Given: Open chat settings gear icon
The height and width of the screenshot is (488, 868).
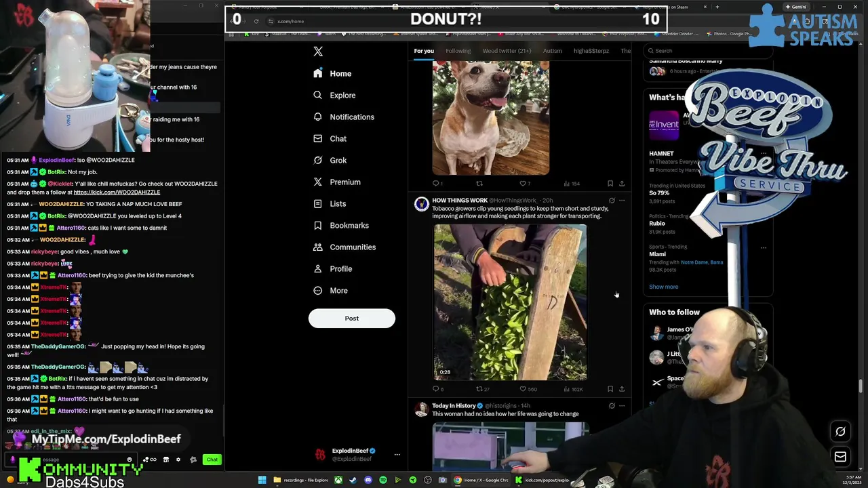Looking at the screenshot, I should (178, 460).
